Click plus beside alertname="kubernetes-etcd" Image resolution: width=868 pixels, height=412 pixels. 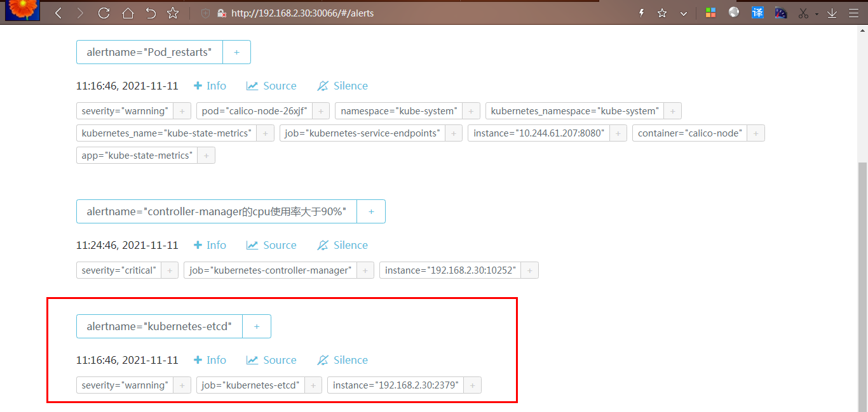click(257, 326)
